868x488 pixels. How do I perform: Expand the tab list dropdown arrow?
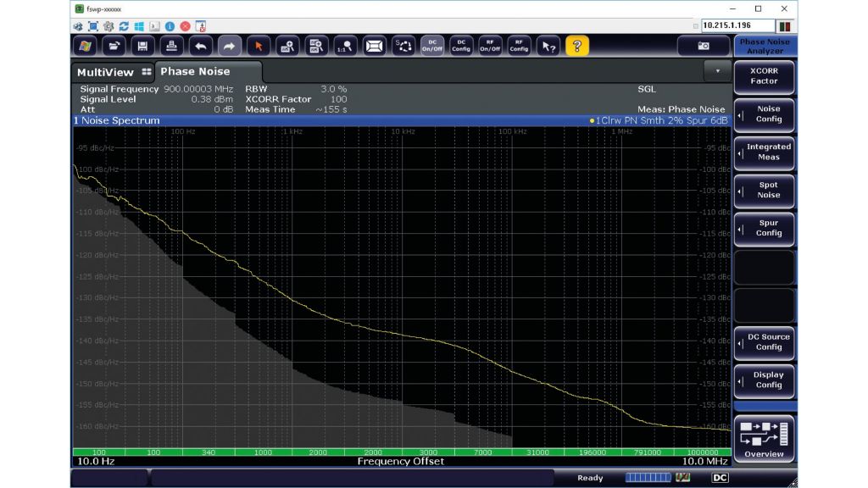[x=719, y=71]
